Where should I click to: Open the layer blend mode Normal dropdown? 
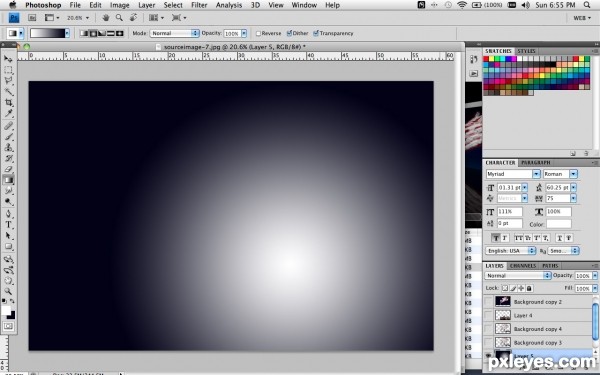pyautogui.click(x=517, y=276)
